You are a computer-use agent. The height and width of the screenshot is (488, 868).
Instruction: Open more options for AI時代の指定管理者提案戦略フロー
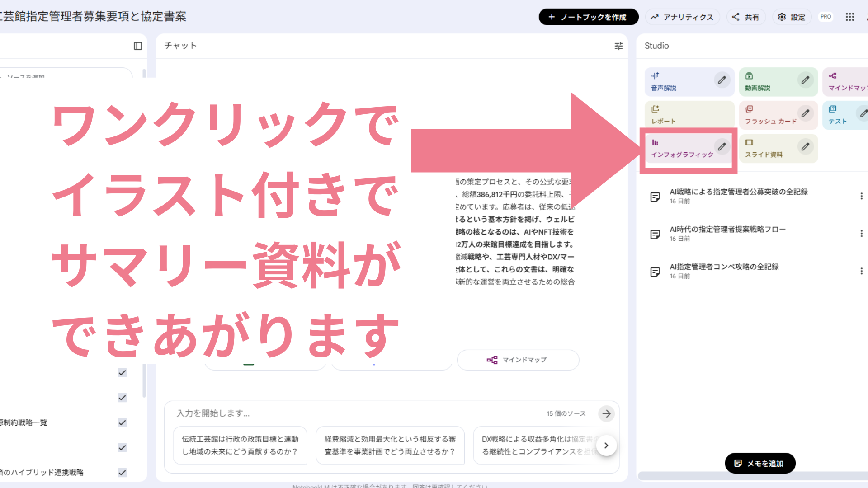click(x=861, y=234)
